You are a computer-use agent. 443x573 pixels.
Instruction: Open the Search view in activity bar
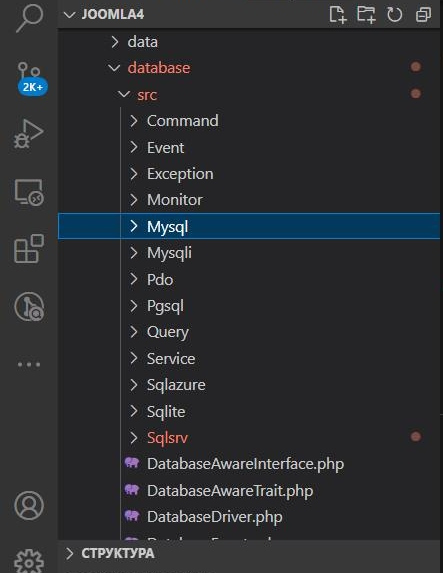click(29, 18)
